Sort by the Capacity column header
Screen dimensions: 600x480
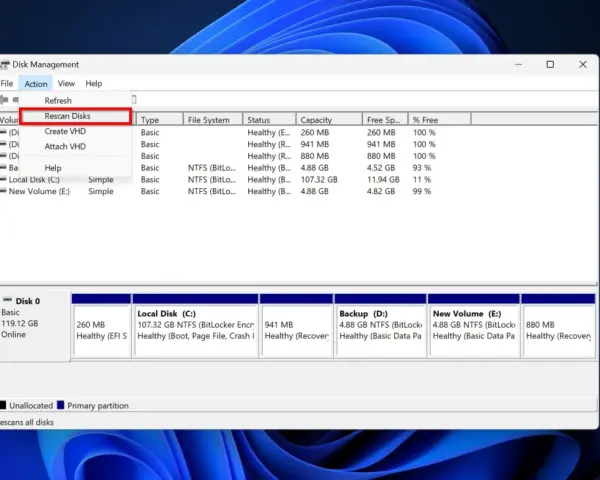click(x=329, y=120)
